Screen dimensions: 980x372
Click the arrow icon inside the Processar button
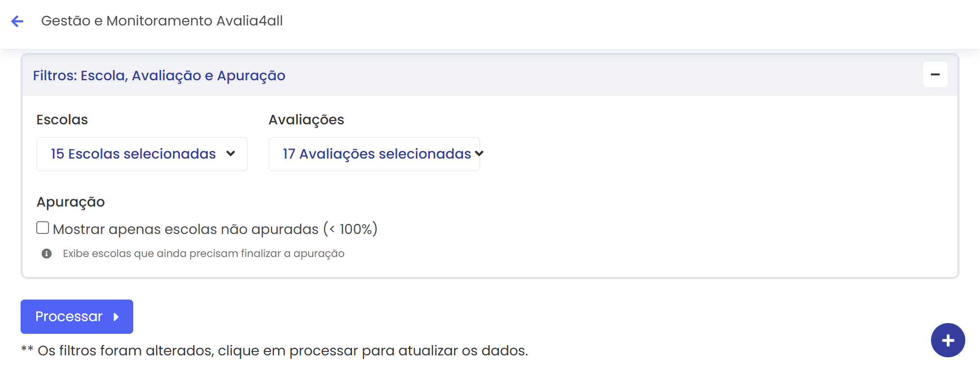tap(116, 317)
